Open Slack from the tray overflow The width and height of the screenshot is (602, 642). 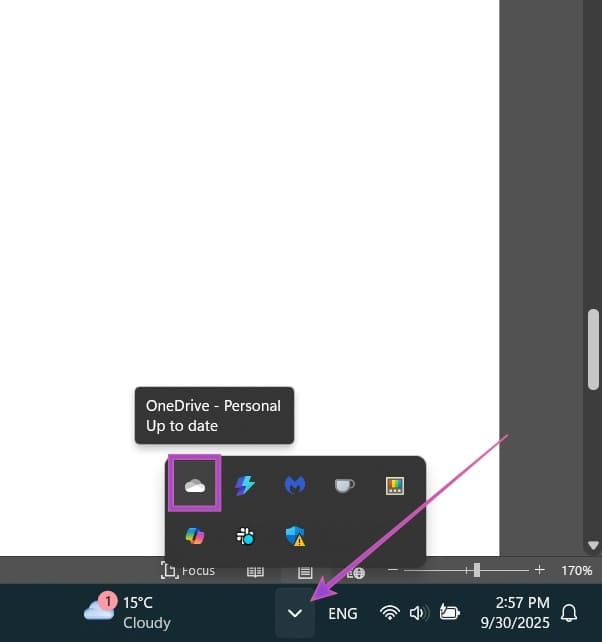coord(244,536)
